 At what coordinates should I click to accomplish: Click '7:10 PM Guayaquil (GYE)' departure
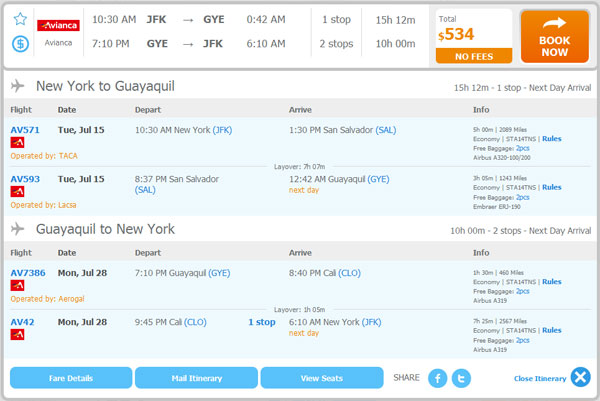pos(183,273)
